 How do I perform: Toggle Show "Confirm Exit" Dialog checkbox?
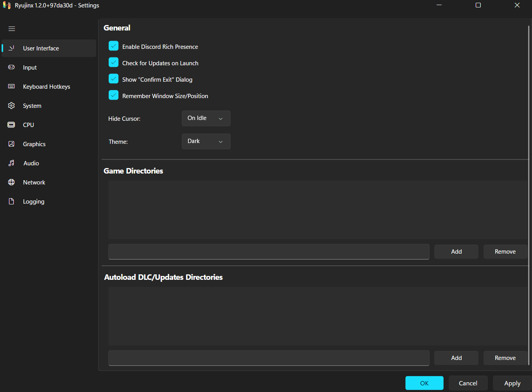(113, 79)
